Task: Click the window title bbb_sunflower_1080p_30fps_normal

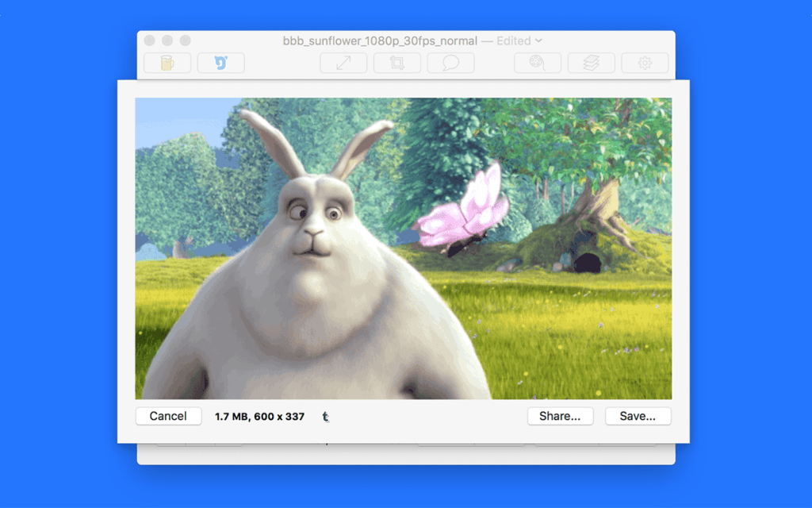Action: pos(380,41)
